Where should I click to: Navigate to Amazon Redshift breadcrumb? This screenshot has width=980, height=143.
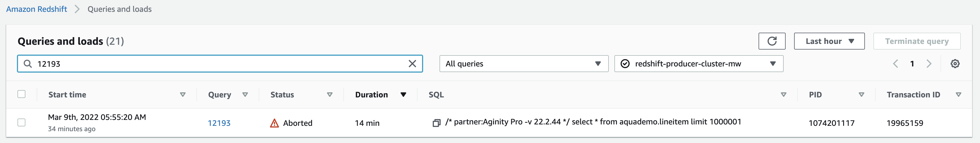tap(36, 9)
